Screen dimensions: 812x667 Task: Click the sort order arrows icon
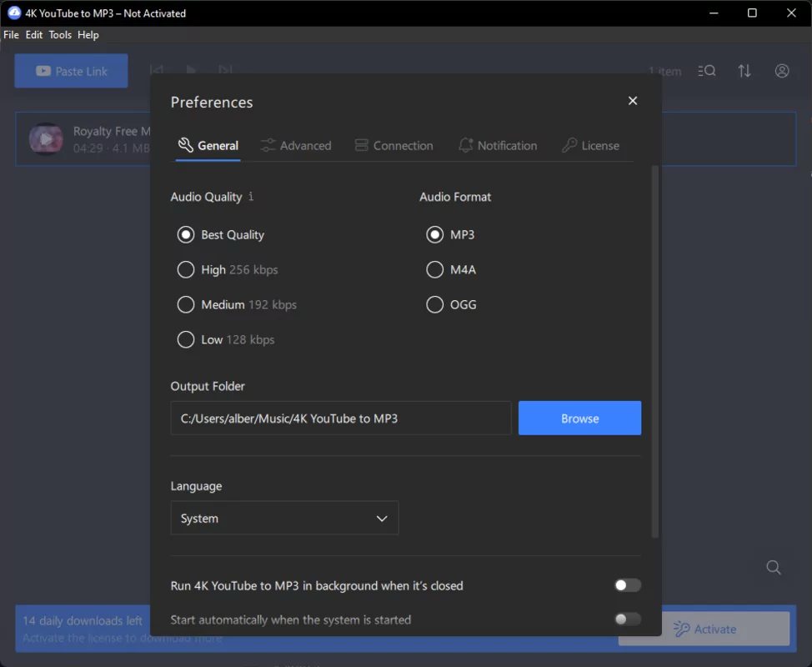click(x=744, y=71)
